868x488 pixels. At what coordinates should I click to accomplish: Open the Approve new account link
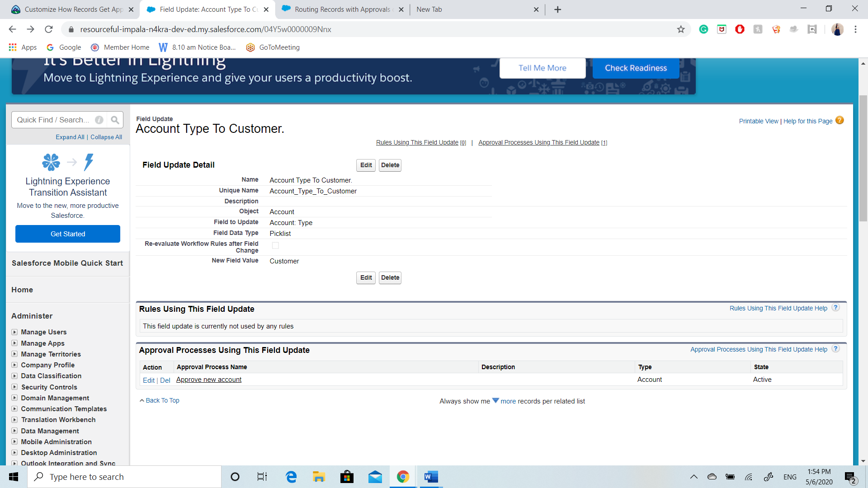(209, 380)
